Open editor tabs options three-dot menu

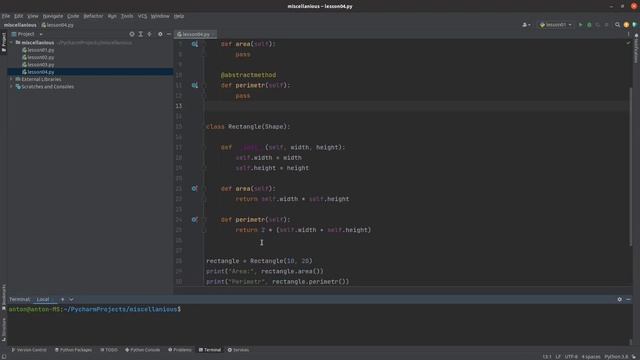tap(629, 34)
